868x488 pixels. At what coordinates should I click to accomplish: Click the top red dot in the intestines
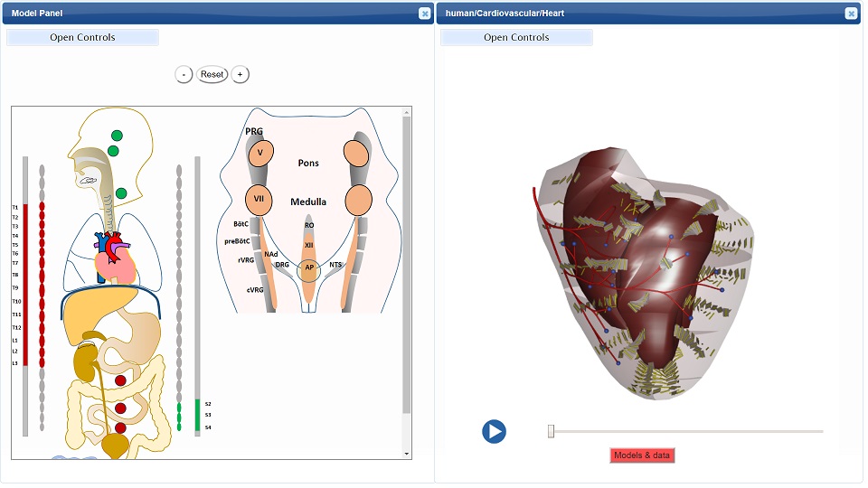point(120,380)
